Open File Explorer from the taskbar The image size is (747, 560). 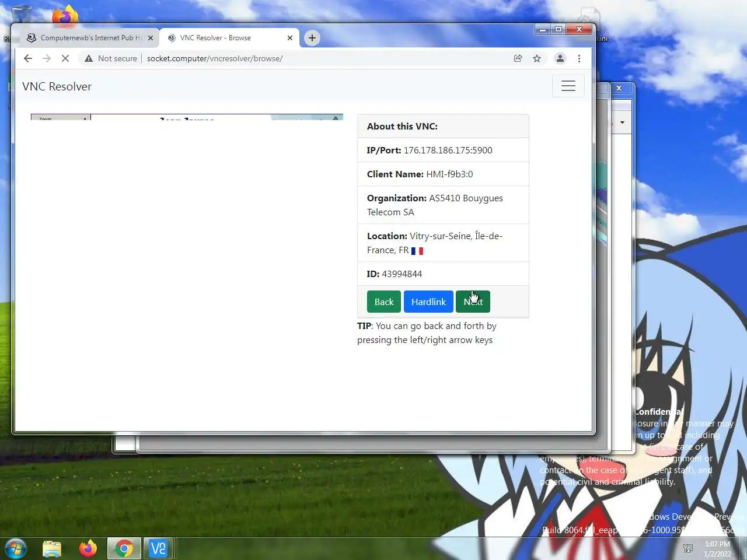[x=52, y=548]
